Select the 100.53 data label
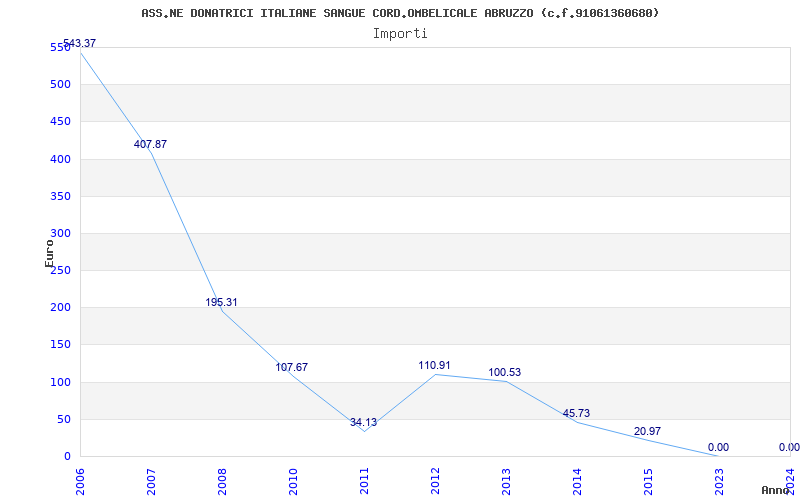This screenshot has width=800, height=500. tap(505, 372)
